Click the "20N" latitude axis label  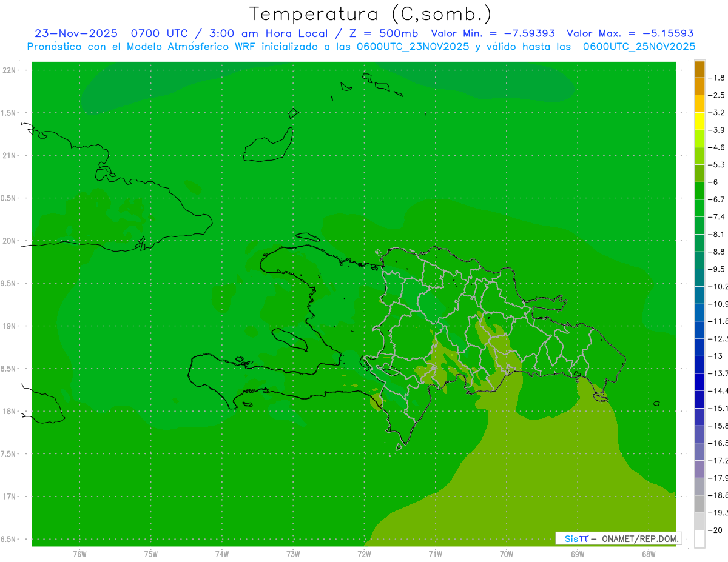coord(10,241)
